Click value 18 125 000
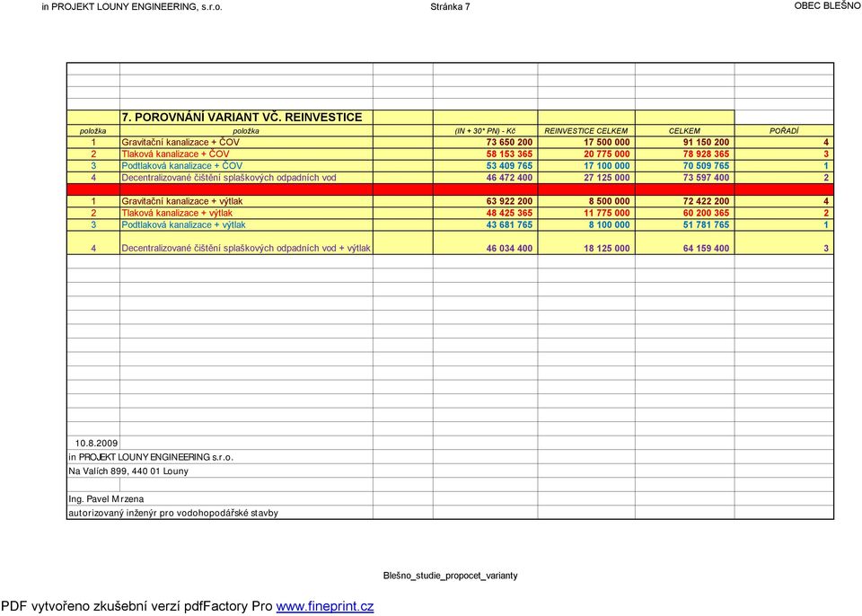Image resolution: width=862 pixels, height=616 pixels. (607, 249)
